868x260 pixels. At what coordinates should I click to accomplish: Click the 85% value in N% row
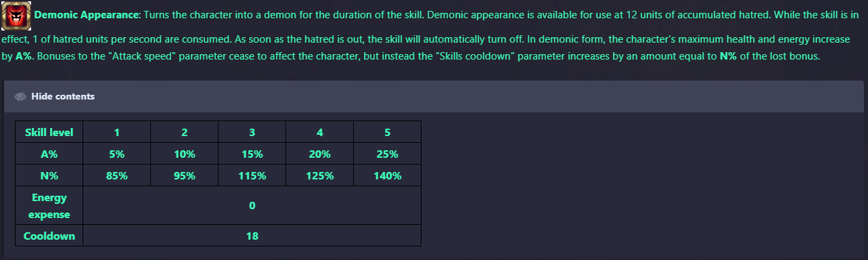(x=116, y=175)
